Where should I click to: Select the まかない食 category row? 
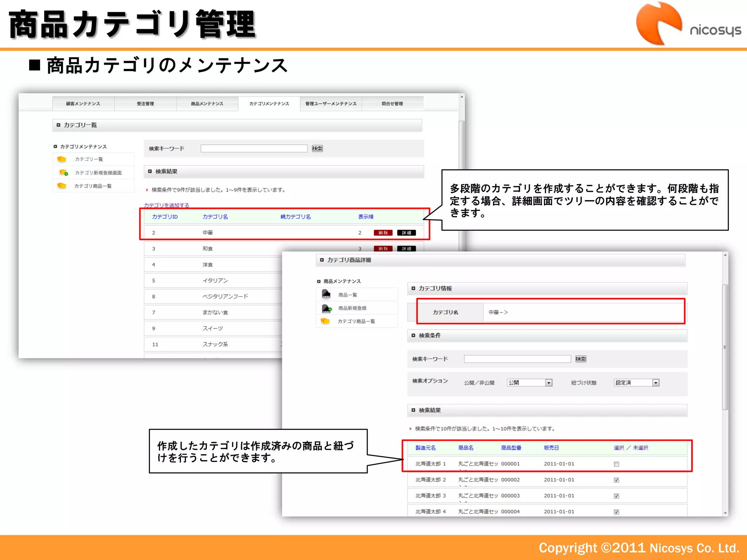click(213, 312)
